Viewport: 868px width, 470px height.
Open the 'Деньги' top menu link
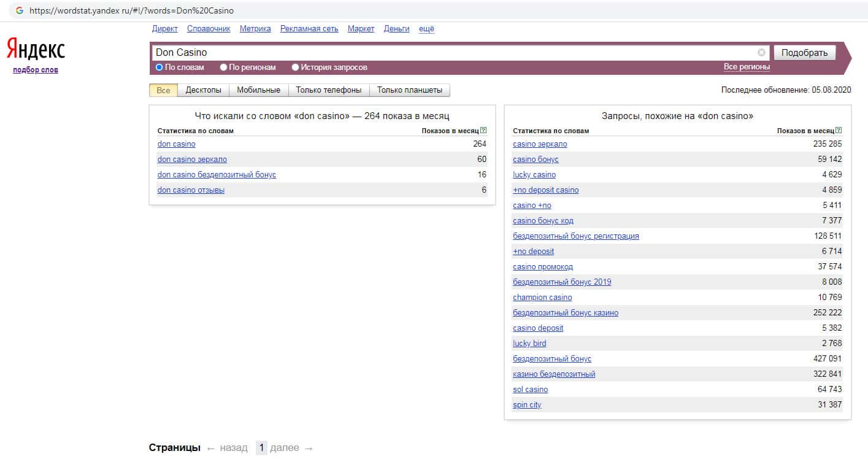(396, 29)
